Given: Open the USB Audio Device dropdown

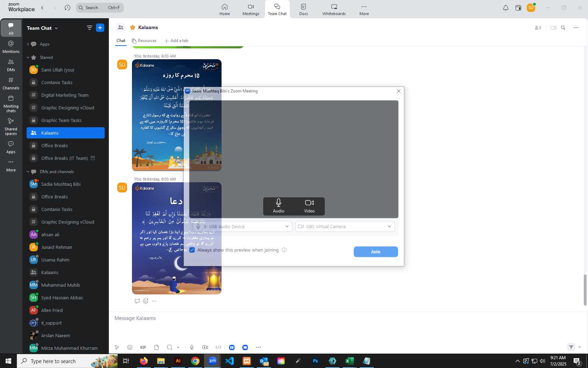Looking at the screenshot, I should [x=243, y=226].
